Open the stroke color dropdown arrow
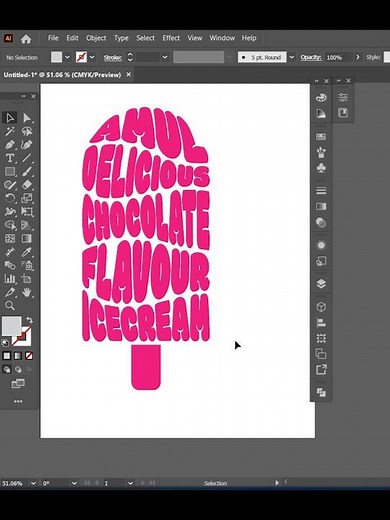This screenshot has width=390, height=520. click(92, 57)
